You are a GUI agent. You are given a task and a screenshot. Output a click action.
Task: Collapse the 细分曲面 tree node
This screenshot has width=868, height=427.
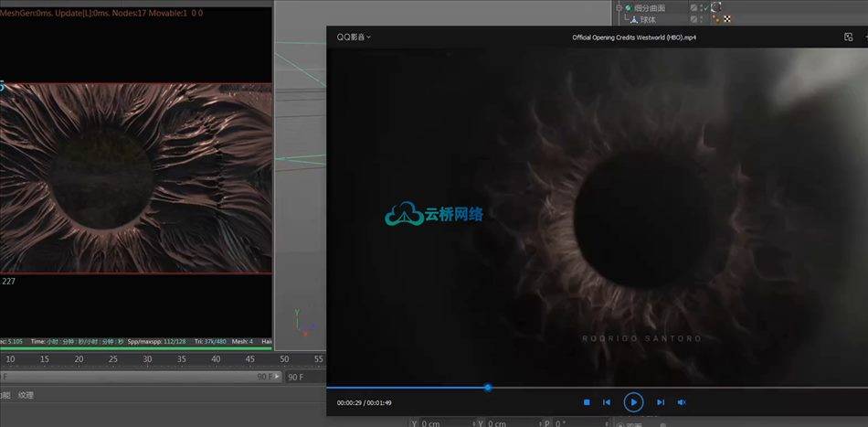pos(619,8)
